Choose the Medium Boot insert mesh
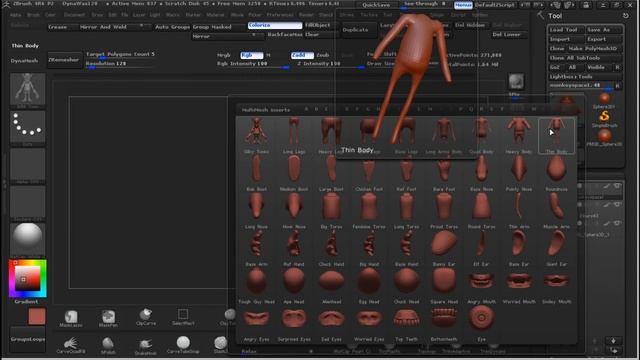 click(294, 173)
